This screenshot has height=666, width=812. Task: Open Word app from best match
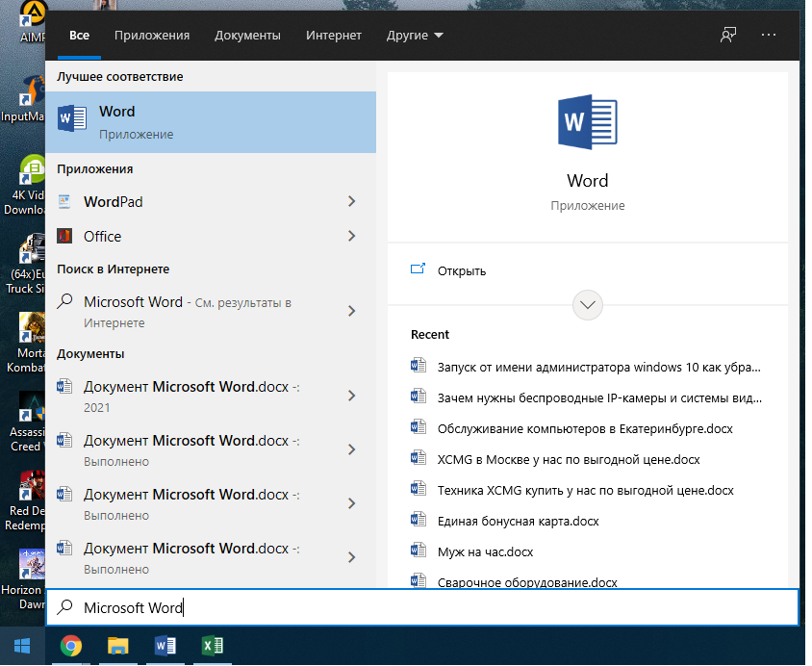point(210,122)
